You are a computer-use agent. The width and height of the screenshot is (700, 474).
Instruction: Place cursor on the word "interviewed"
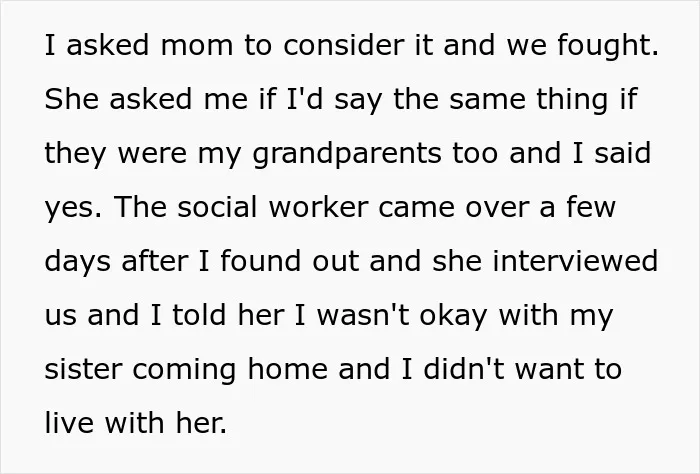[x=575, y=261]
